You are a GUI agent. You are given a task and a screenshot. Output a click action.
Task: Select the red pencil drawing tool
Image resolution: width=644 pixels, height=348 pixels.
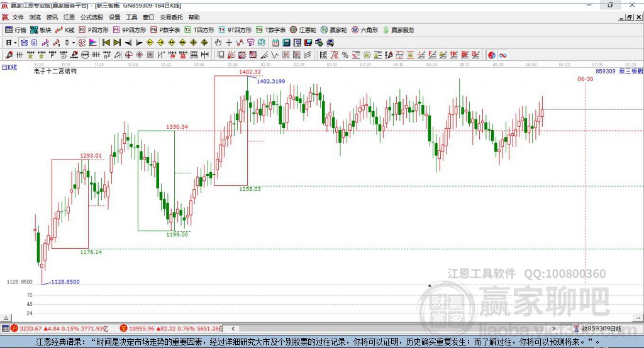tap(9, 55)
